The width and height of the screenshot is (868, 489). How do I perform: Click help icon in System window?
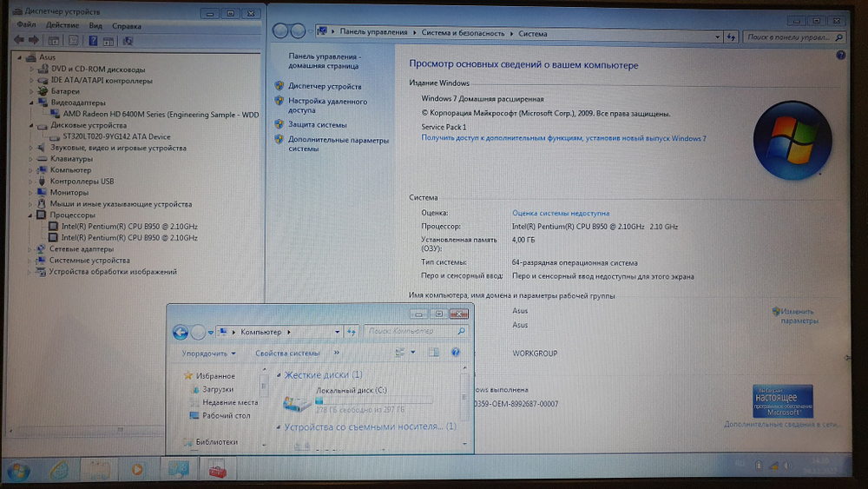pos(841,56)
